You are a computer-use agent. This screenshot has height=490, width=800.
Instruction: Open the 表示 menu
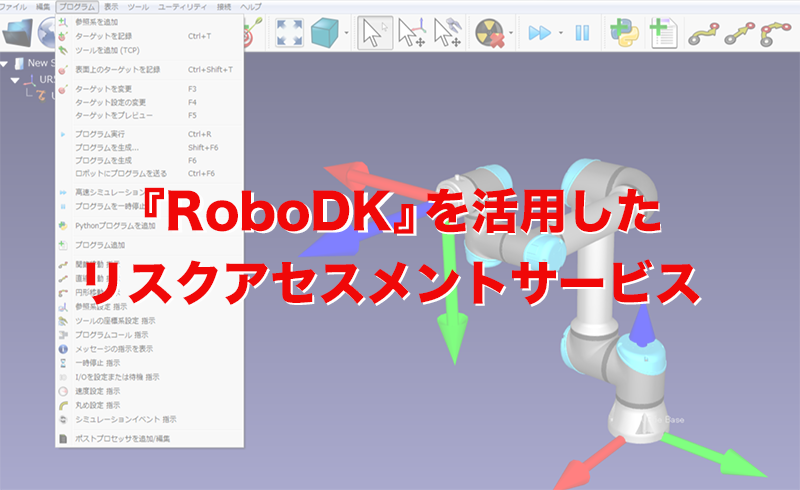point(111,7)
